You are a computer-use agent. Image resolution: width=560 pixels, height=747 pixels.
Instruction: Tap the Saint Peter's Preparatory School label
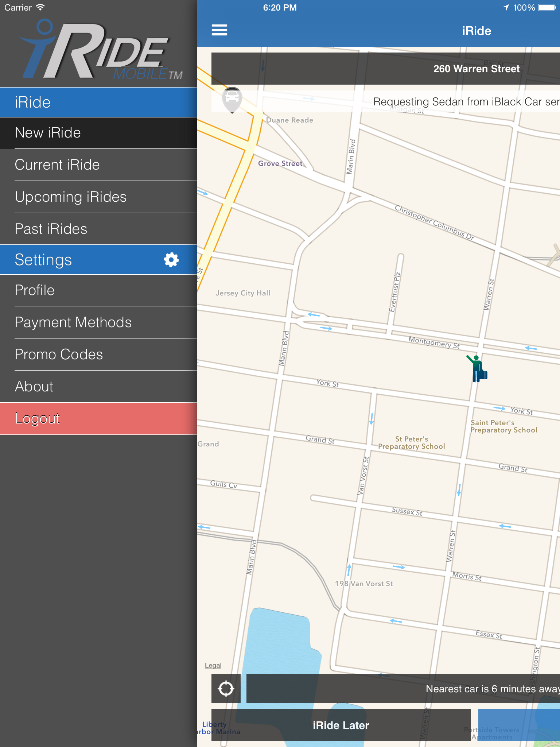(504, 426)
